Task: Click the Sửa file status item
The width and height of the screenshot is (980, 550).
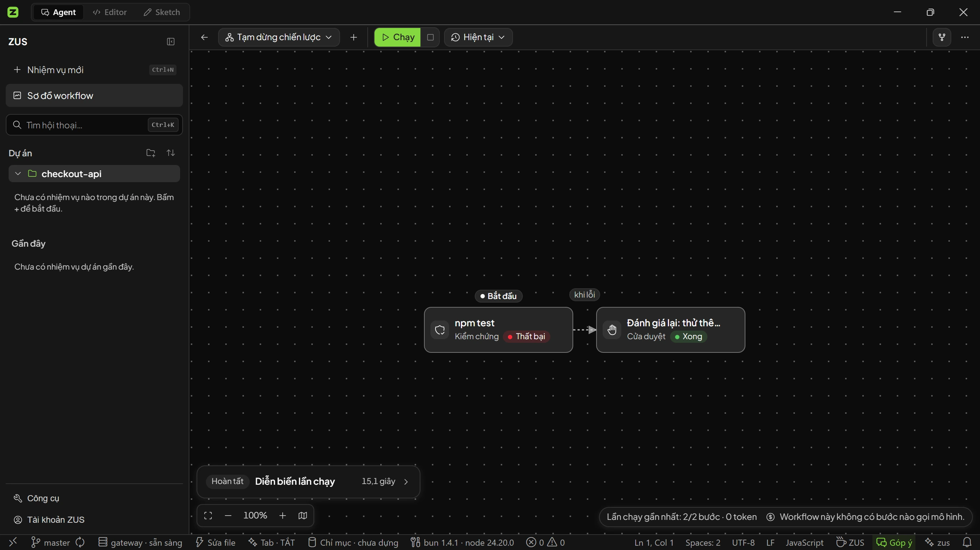Action: 215,542
